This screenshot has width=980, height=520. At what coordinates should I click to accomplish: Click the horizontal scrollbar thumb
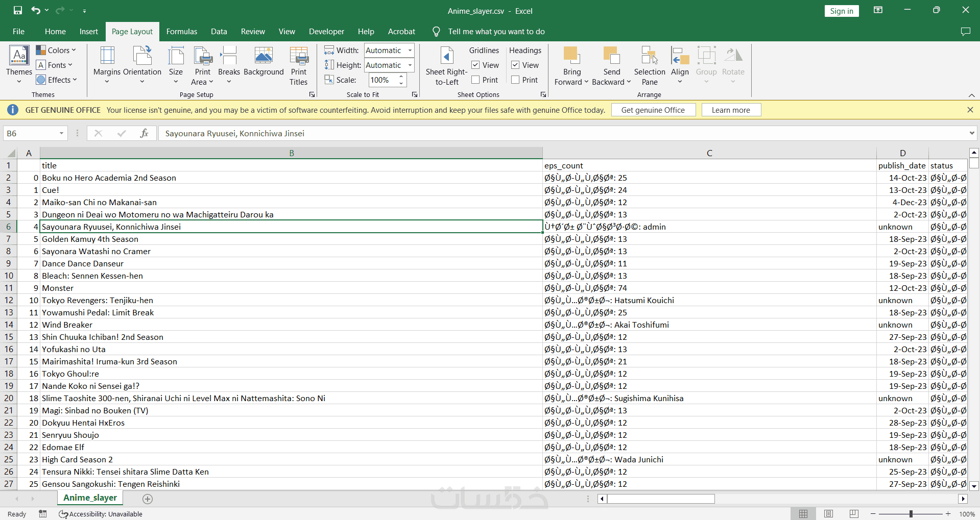click(660, 499)
